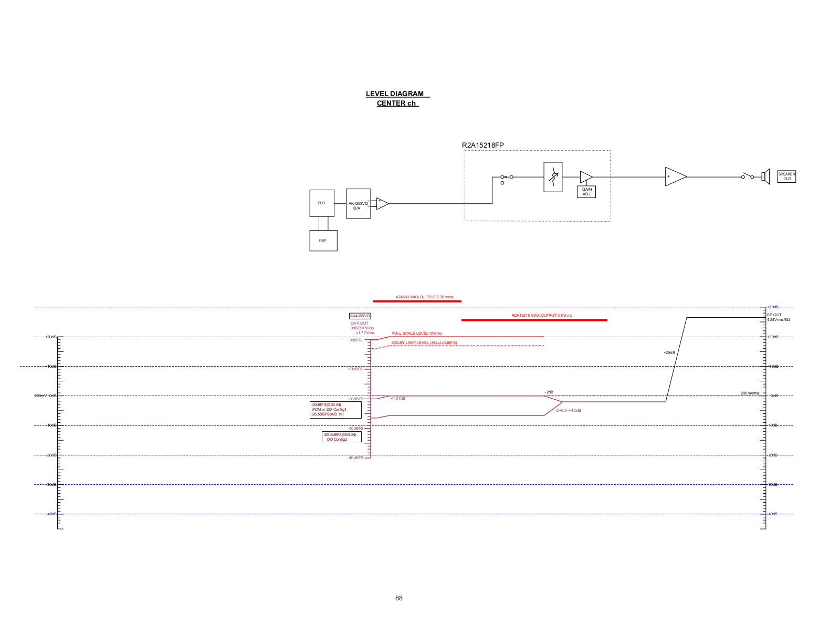Select the small op-amp after the D/A

[x=382, y=203]
